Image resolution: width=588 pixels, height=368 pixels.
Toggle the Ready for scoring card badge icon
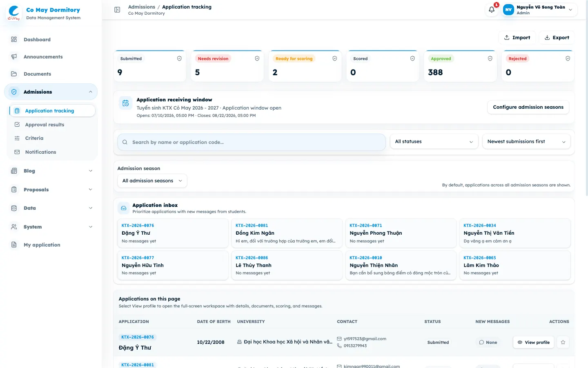tap(335, 58)
